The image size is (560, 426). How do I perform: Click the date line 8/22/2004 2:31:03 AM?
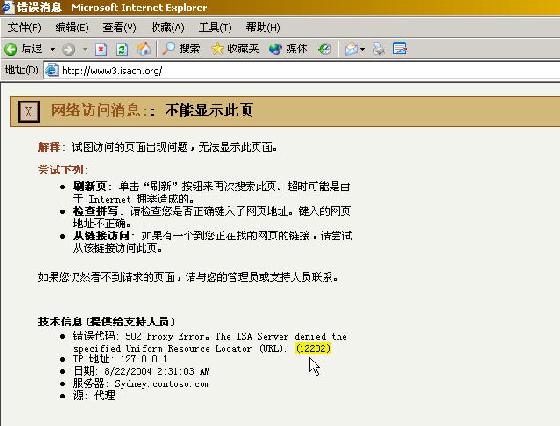click(x=141, y=371)
